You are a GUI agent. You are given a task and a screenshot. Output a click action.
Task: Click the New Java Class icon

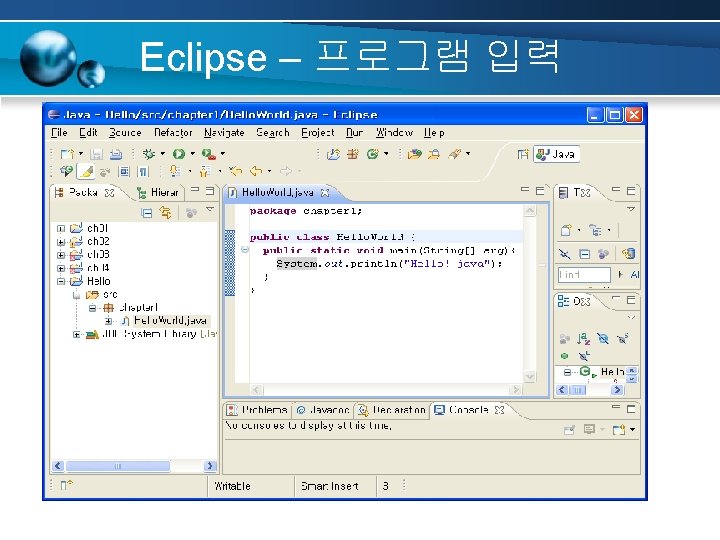[372, 154]
